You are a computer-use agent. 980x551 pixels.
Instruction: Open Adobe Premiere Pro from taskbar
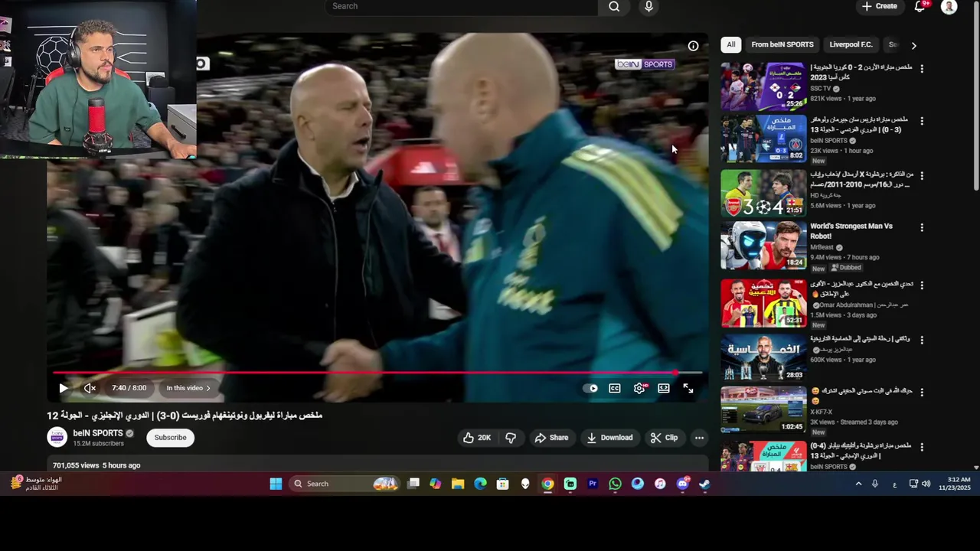tap(593, 484)
